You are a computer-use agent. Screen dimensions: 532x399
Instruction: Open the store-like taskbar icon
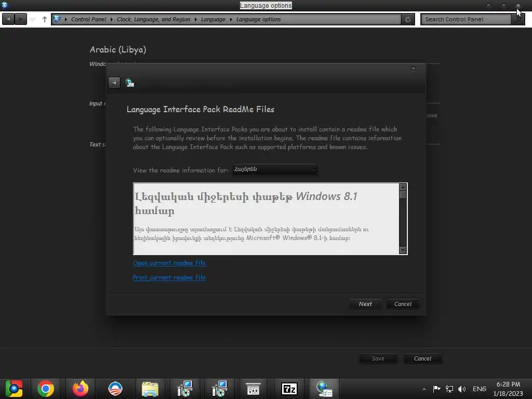[253, 389]
